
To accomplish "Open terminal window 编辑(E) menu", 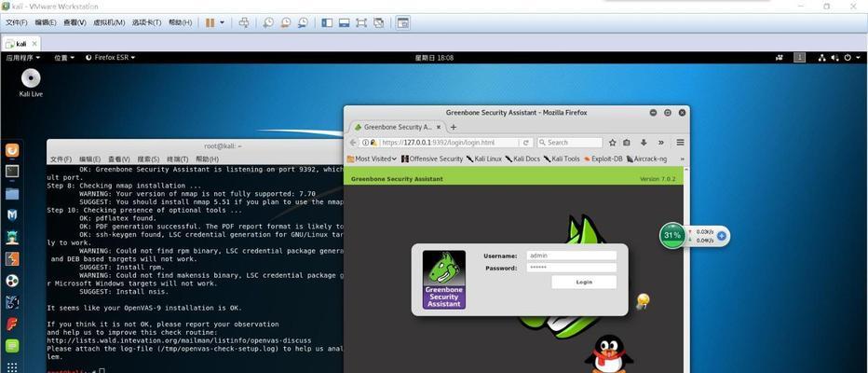I will [x=89, y=159].
